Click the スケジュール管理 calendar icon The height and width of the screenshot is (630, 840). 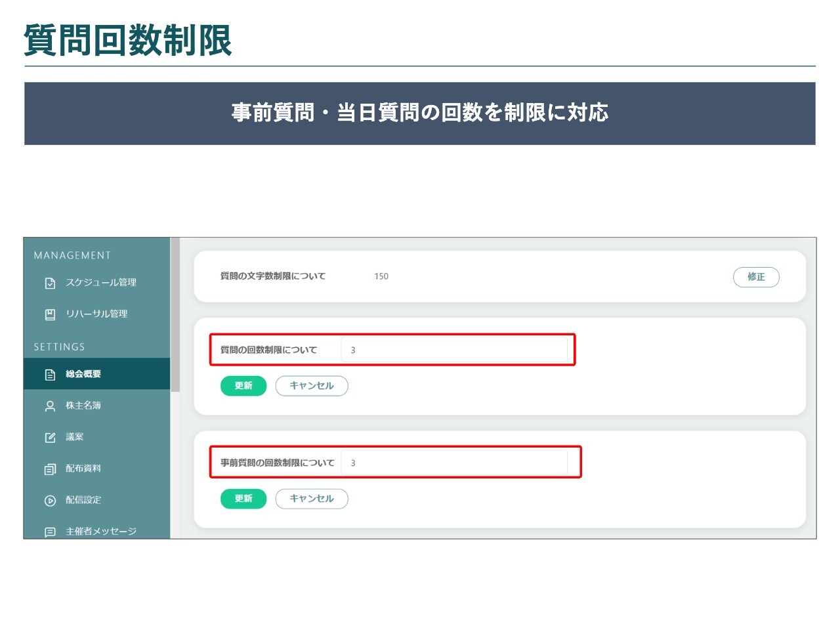coord(50,283)
